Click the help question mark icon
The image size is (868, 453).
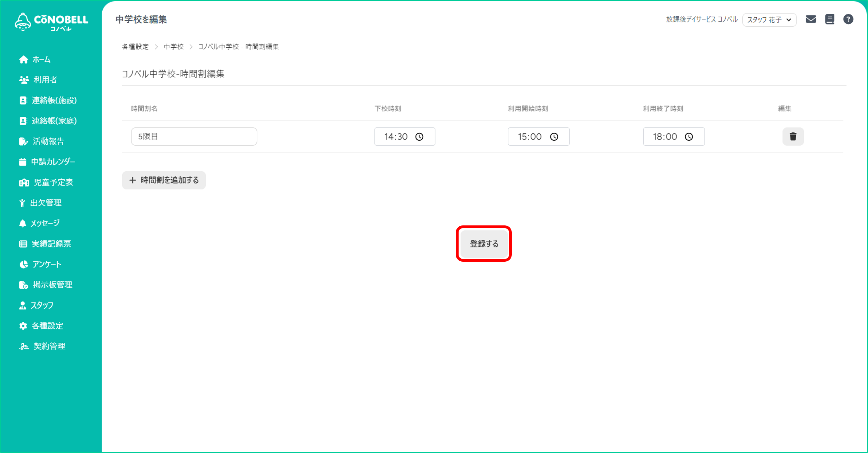(x=848, y=19)
